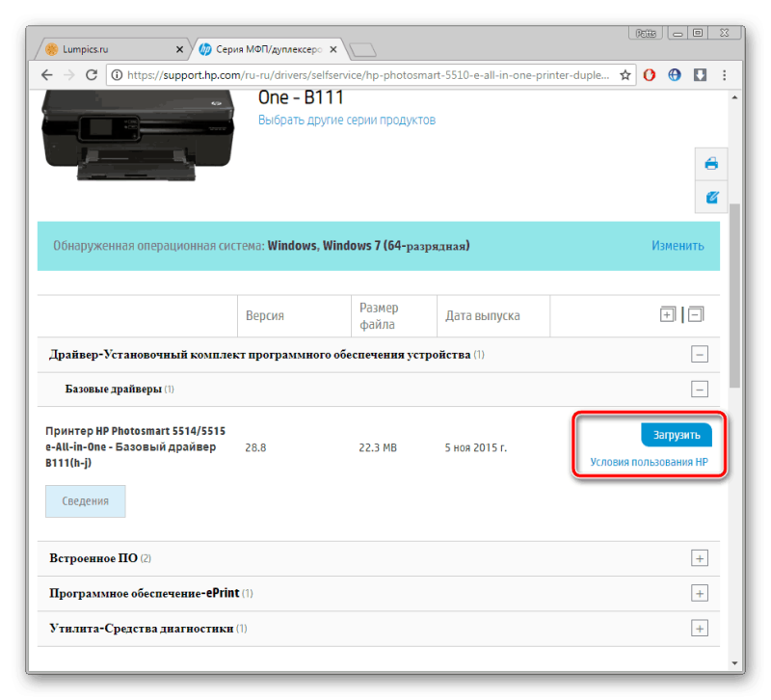Click the scrollbar down arrow
Screen dimensions: 771x700
(734, 663)
